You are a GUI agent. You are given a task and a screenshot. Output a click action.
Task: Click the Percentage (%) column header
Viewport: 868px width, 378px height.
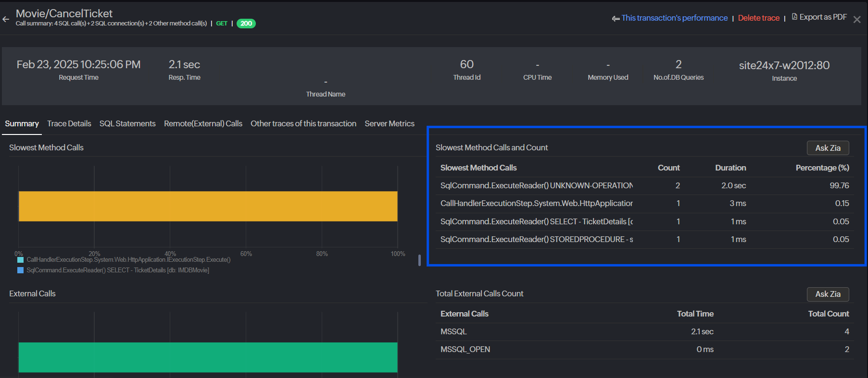(822, 168)
